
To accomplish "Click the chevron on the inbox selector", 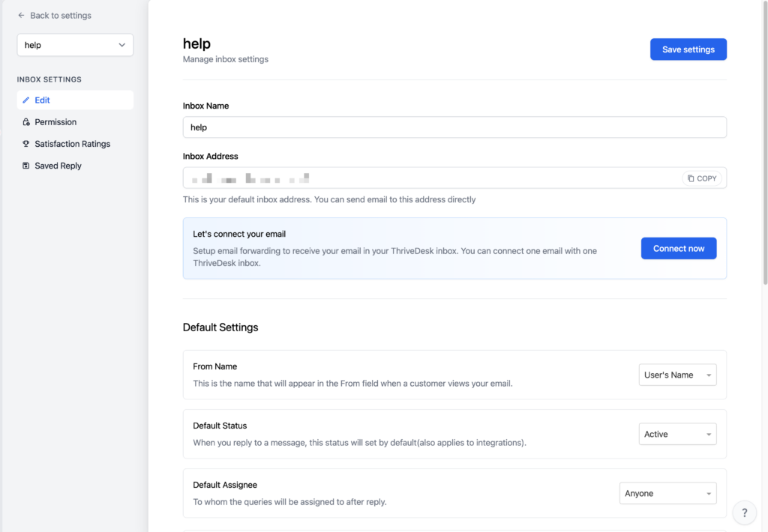I will click(123, 45).
